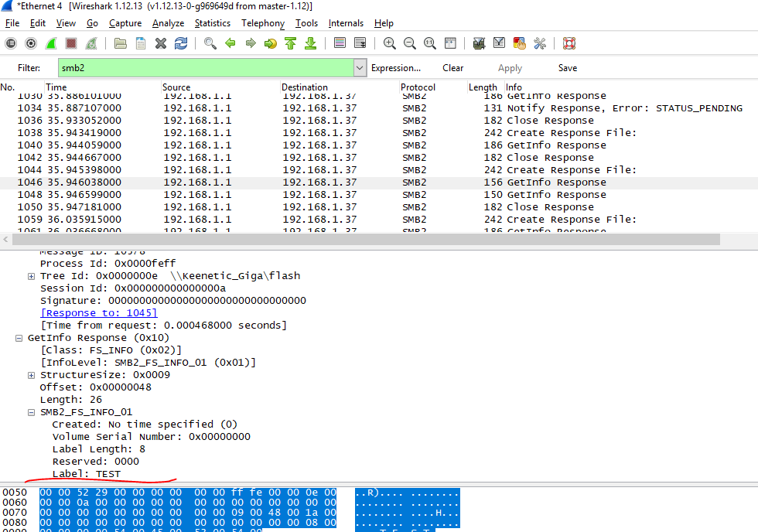
Task: Clear the display filter
Action: click(453, 68)
